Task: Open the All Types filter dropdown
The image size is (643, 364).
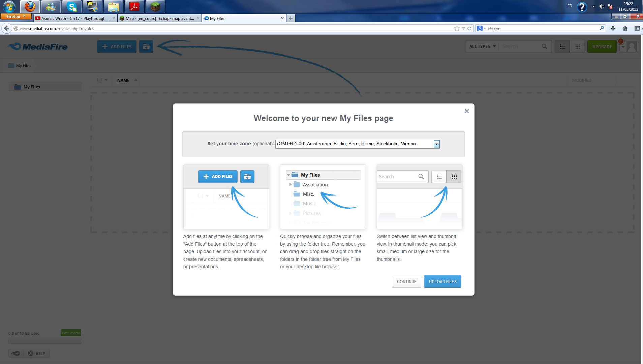Action: click(482, 47)
